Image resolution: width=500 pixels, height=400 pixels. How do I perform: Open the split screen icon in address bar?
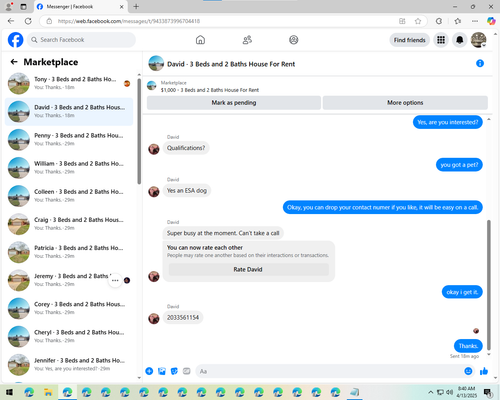(x=402, y=21)
